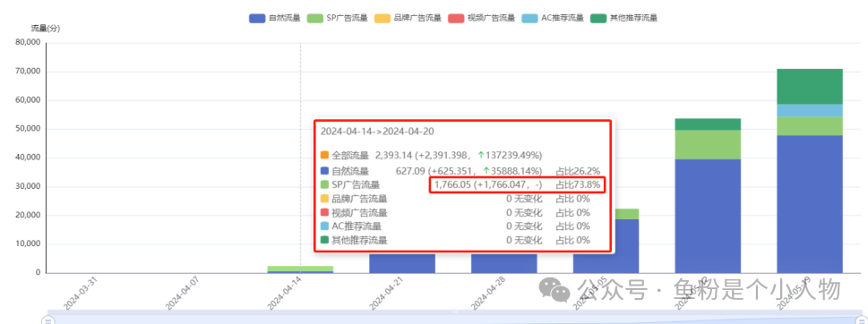Viewport: 868px width, 324px height.
Task: Click the data zoom slider track at the bottom
Action: point(454,317)
